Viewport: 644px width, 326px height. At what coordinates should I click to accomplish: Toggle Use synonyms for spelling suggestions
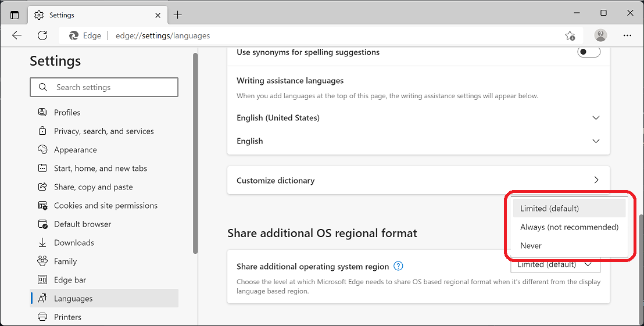[x=588, y=52]
